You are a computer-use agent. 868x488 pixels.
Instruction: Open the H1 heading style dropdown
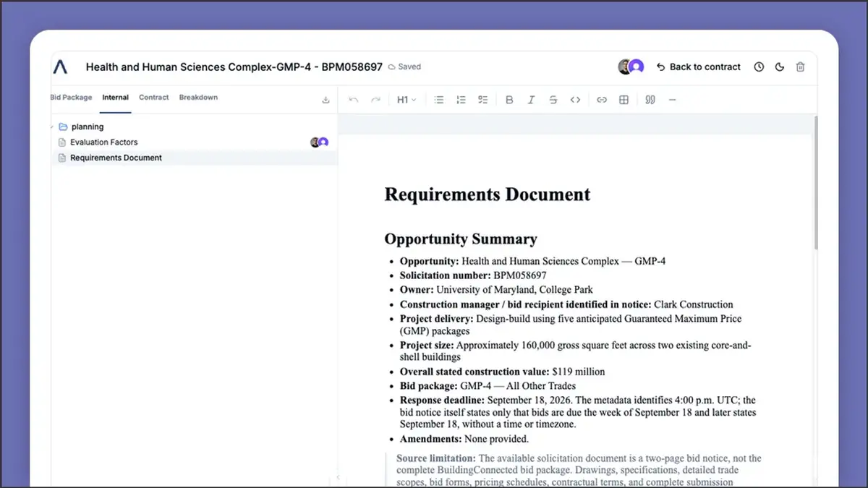click(x=407, y=100)
